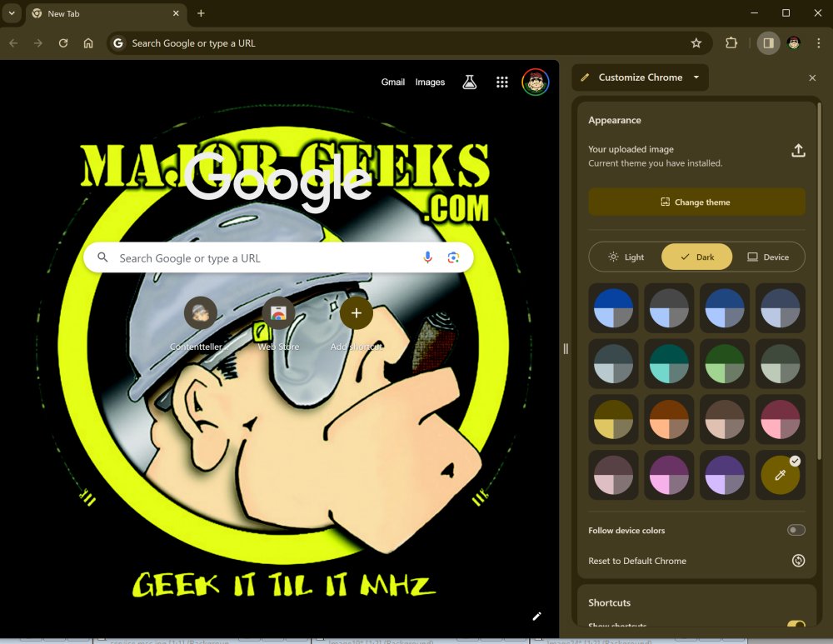Close the Customize Chrome side panel
This screenshot has width=833, height=644.
pyautogui.click(x=812, y=77)
